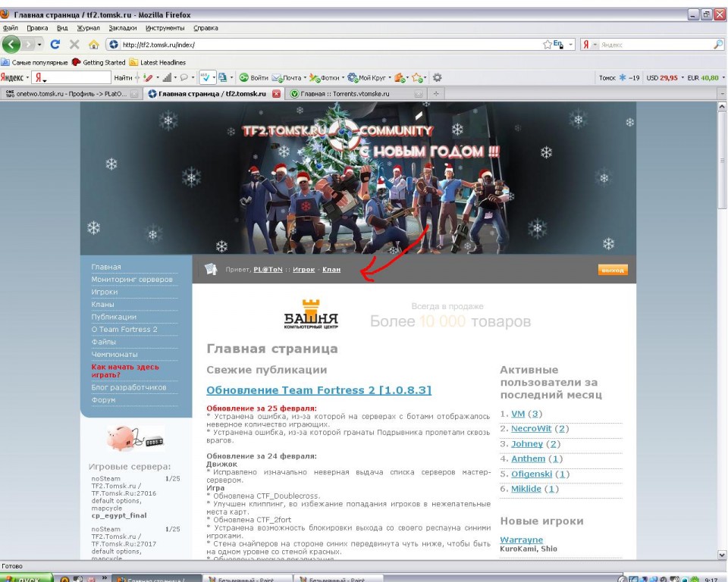Open the red Как начать здесь играть link
This screenshot has height=582, width=728.
pyautogui.click(x=125, y=371)
